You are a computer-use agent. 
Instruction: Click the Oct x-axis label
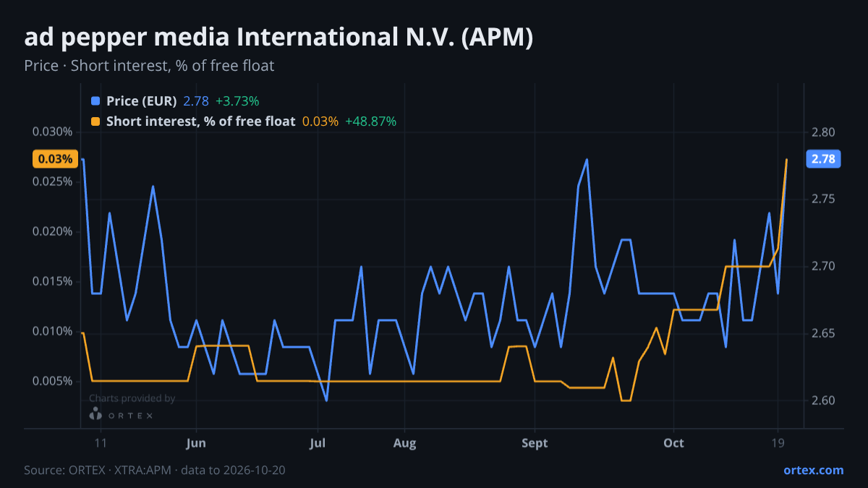(673, 443)
